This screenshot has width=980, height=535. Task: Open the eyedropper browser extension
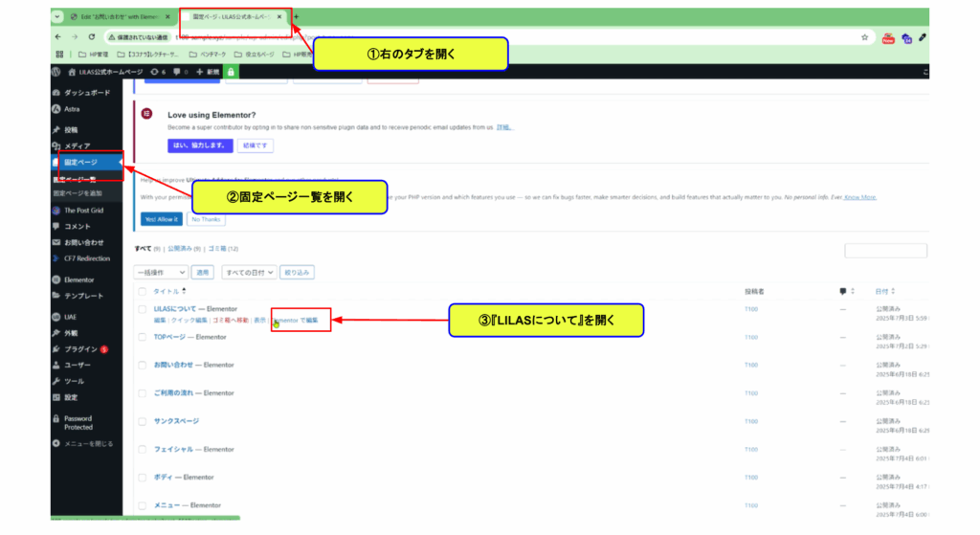[x=923, y=37]
